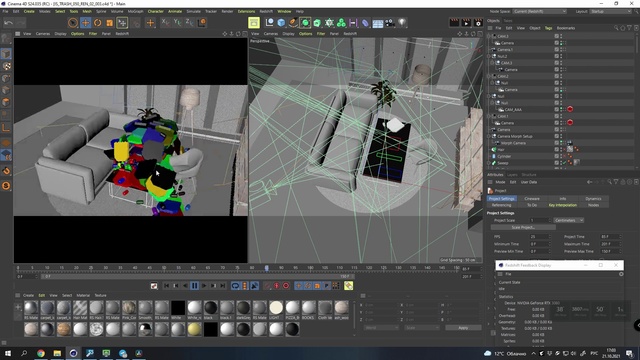The image size is (640, 360).
Task: Toggle layer checkbox for CAM_AAA
Action: [x=556, y=109]
